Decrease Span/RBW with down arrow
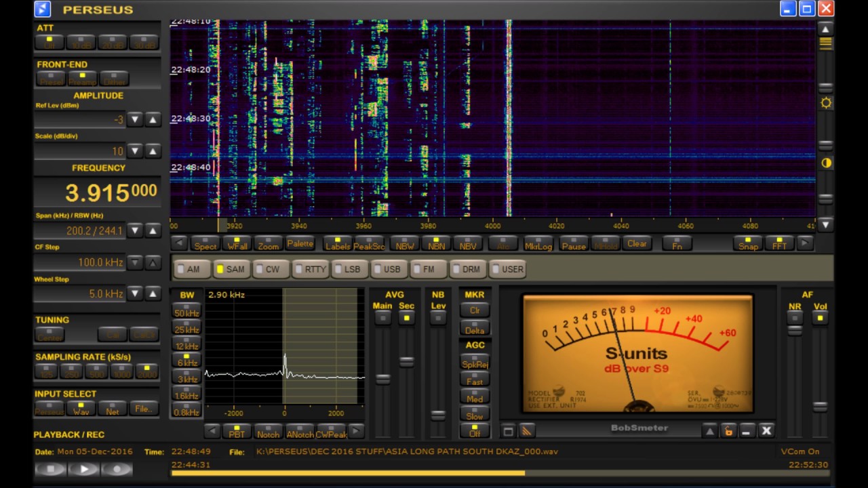The width and height of the screenshot is (868, 488). tap(135, 230)
